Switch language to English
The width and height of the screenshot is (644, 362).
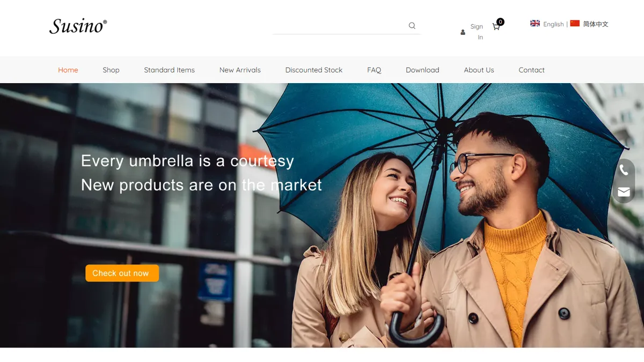[553, 24]
